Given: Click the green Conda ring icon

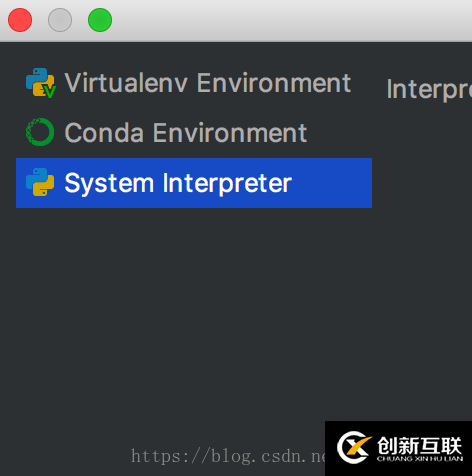Looking at the screenshot, I should (40, 132).
